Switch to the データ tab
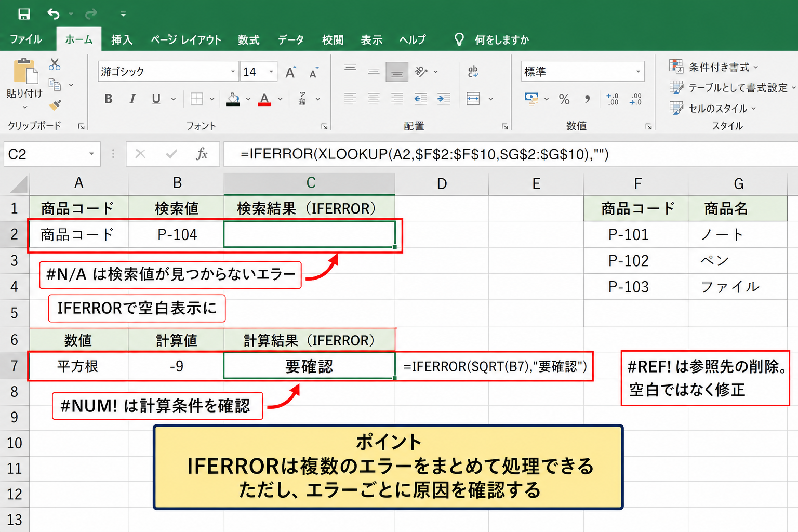798x532 pixels. pyautogui.click(x=291, y=40)
